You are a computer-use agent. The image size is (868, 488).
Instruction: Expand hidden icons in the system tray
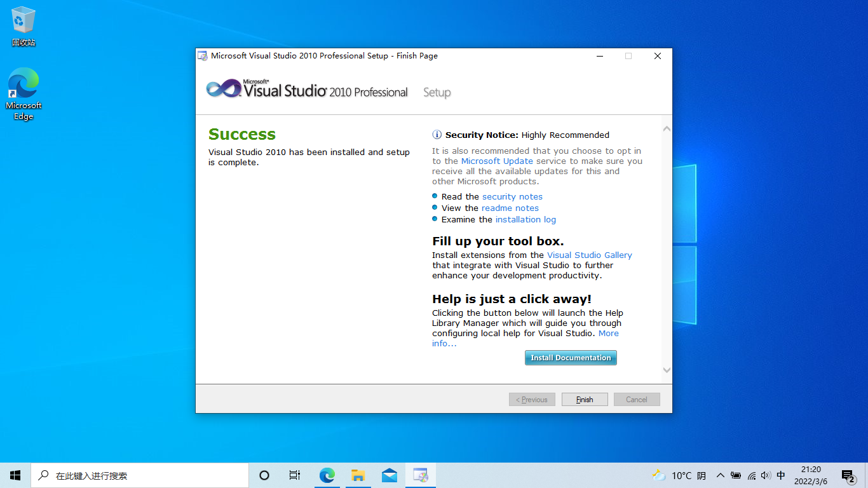720,475
